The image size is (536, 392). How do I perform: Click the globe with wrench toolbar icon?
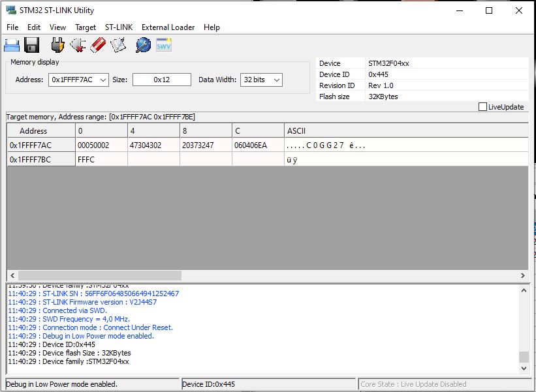[143, 45]
